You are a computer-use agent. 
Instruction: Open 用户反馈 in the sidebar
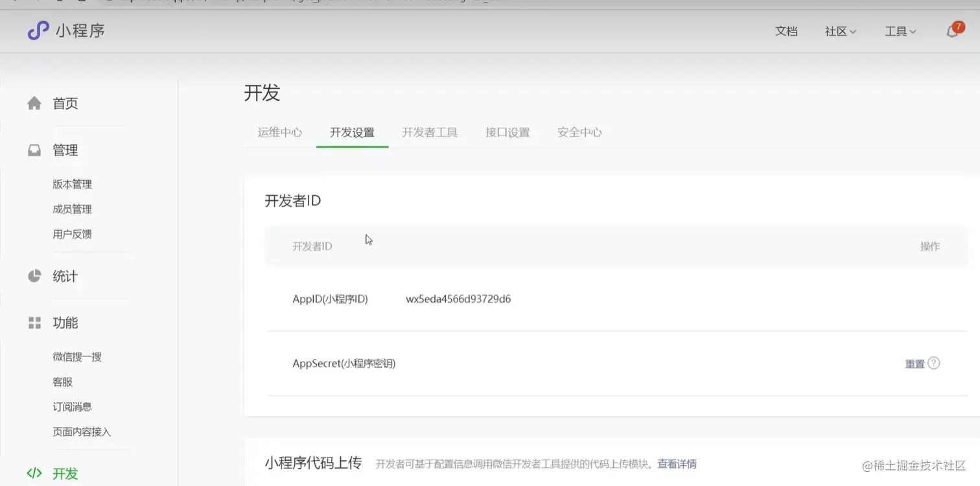[73, 234]
